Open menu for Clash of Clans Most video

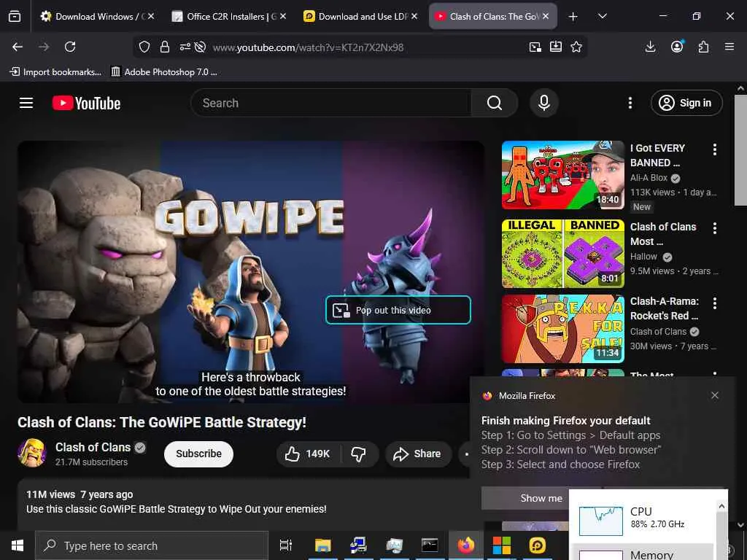click(x=715, y=228)
